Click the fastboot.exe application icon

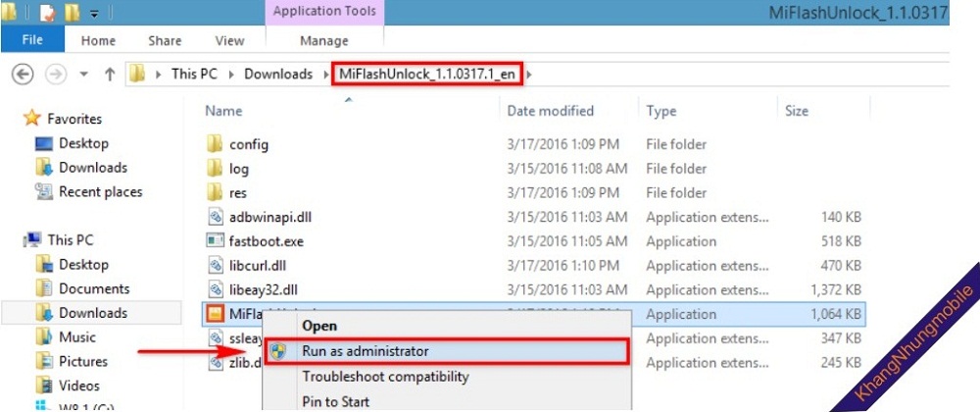pos(215,241)
